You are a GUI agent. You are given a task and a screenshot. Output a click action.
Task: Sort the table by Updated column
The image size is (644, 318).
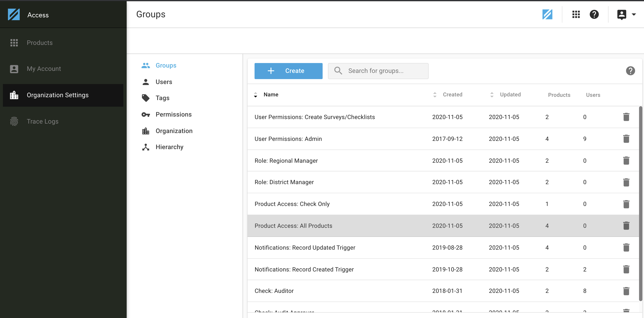click(x=505, y=95)
